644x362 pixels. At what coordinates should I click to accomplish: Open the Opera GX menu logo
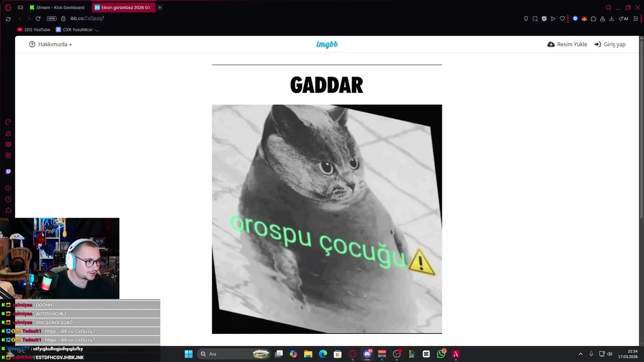[8, 8]
